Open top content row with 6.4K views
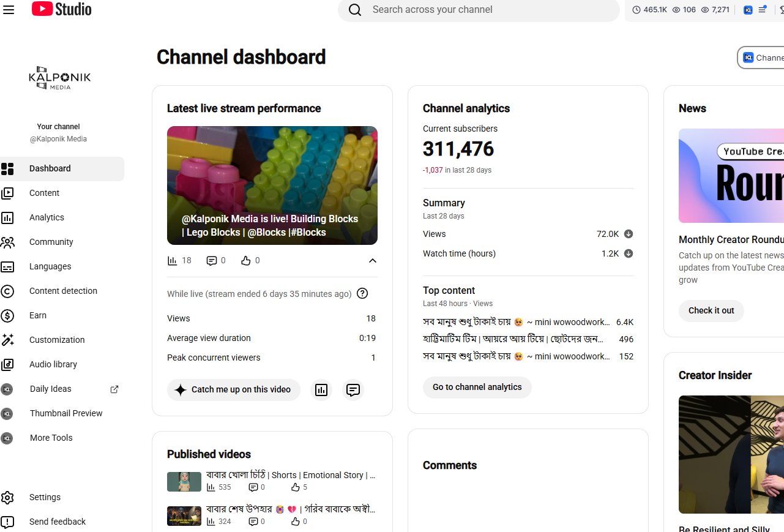This screenshot has width=784, height=532. pyautogui.click(x=528, y=322)
